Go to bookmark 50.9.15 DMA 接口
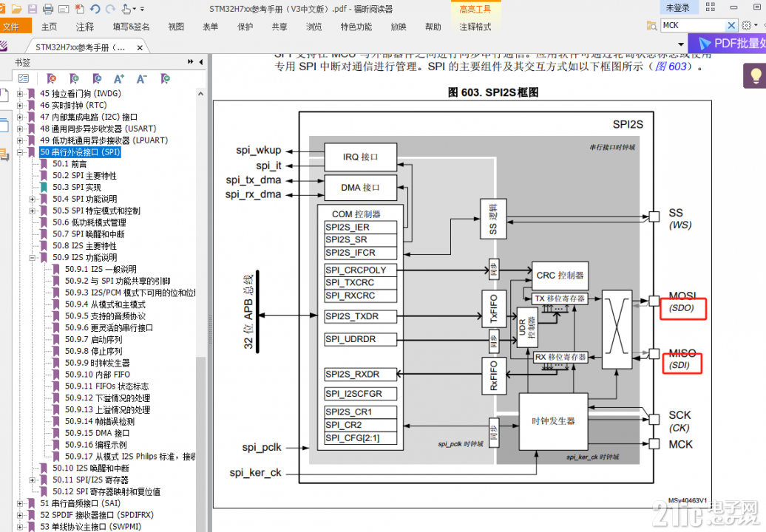 pos(97,433)
